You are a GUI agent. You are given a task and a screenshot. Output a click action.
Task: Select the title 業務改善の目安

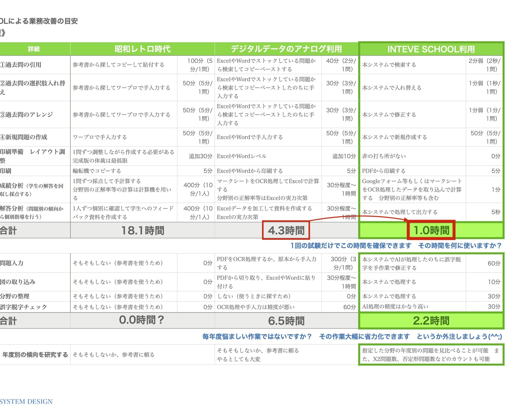tap(53, 21)
